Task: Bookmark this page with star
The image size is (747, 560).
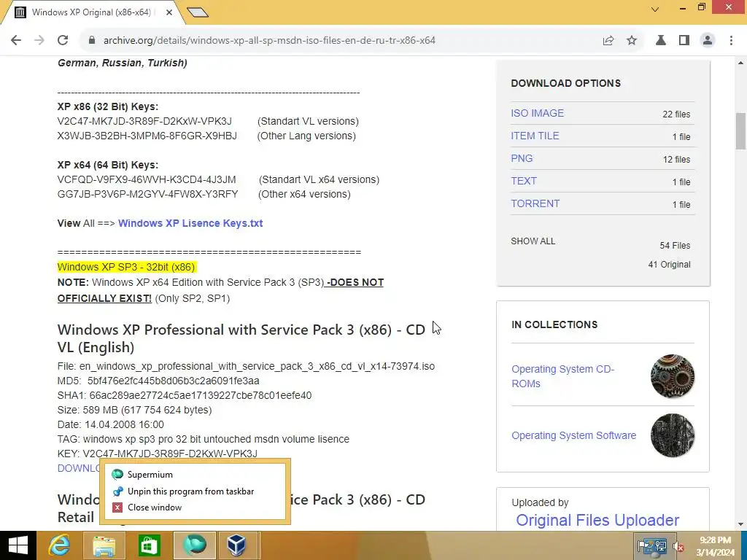Action: click(x=632, y=41)
